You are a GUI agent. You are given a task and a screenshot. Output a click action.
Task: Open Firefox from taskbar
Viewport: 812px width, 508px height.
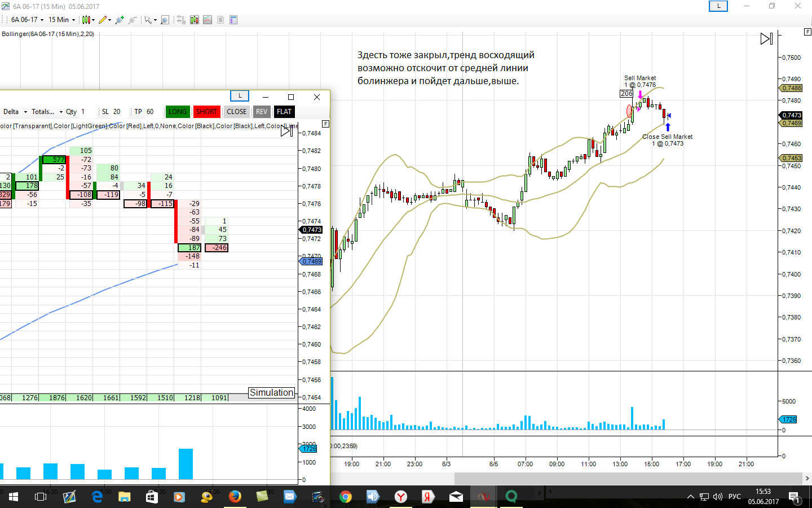coord(235,497)
